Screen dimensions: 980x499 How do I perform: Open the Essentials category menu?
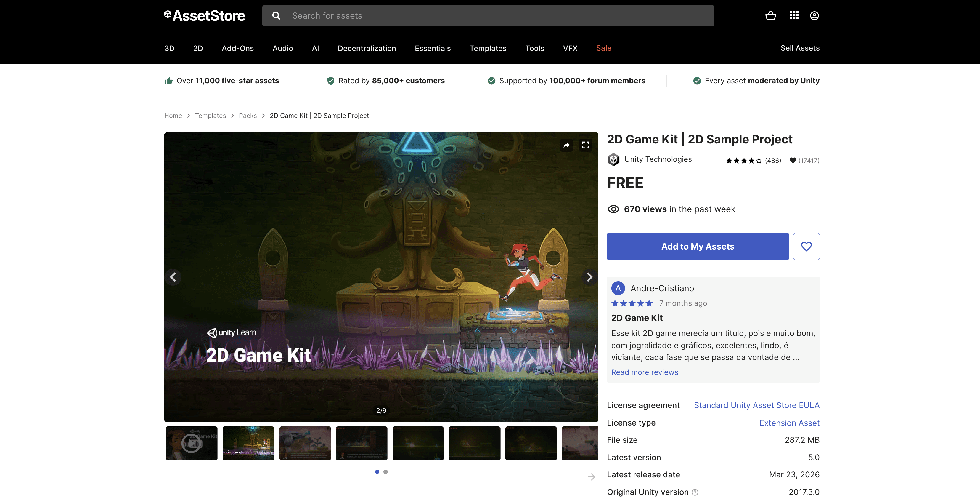tap(433, 48)
